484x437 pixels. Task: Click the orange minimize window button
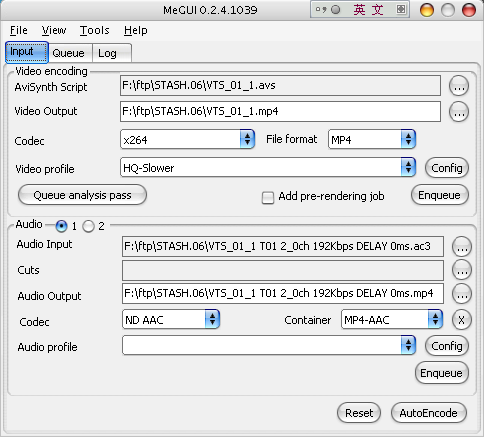click(427, 10)
